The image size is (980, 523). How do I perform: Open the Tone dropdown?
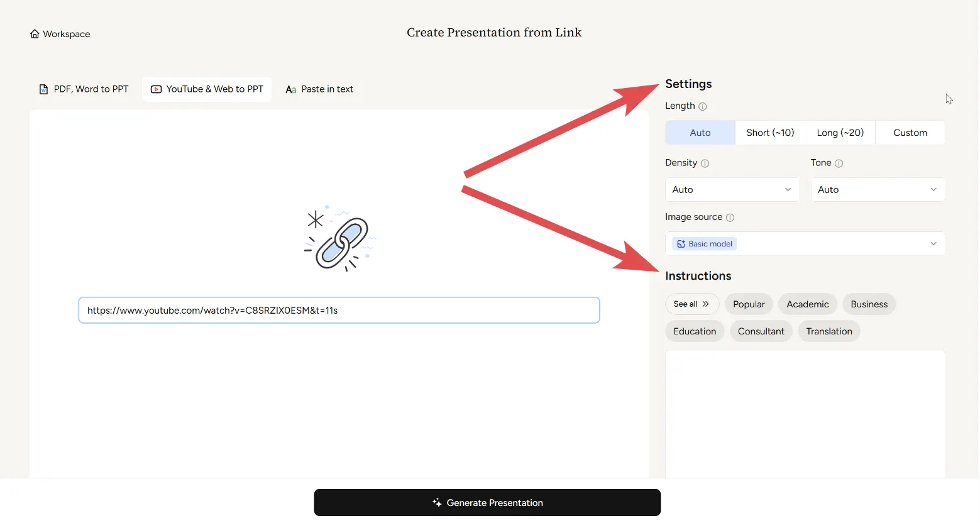878,190
